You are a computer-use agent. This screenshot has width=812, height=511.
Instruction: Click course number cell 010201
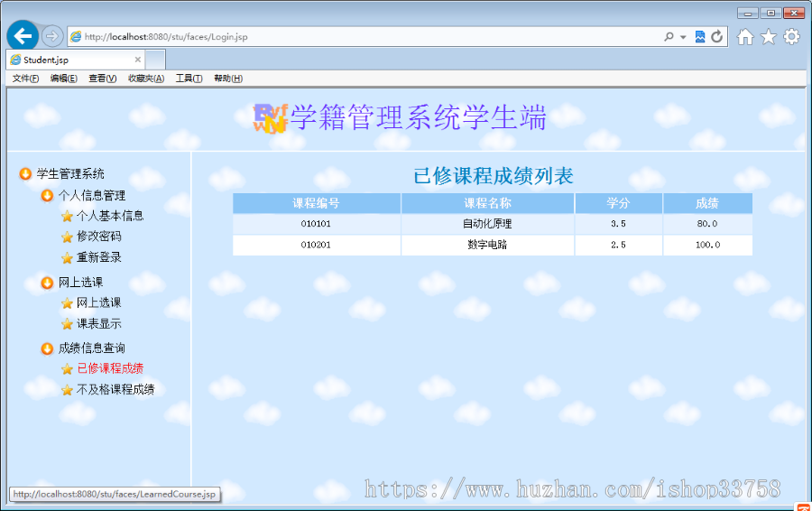316,245
